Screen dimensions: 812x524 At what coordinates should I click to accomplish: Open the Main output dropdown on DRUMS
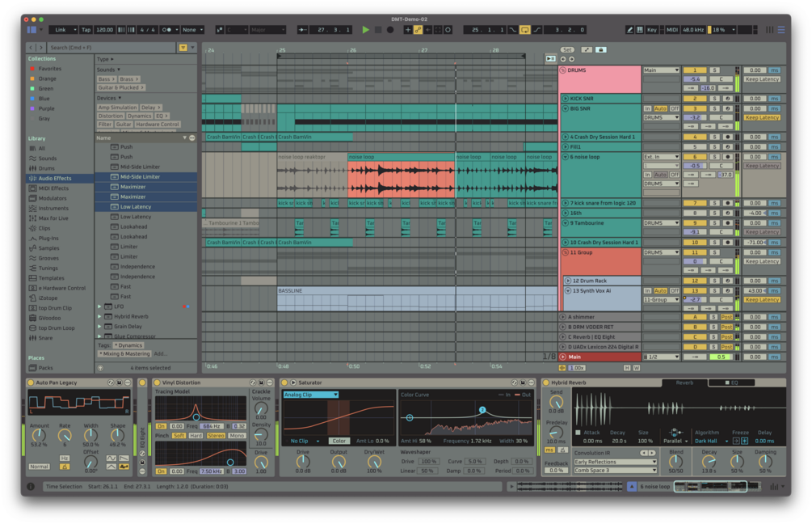[x=661, y=70]
